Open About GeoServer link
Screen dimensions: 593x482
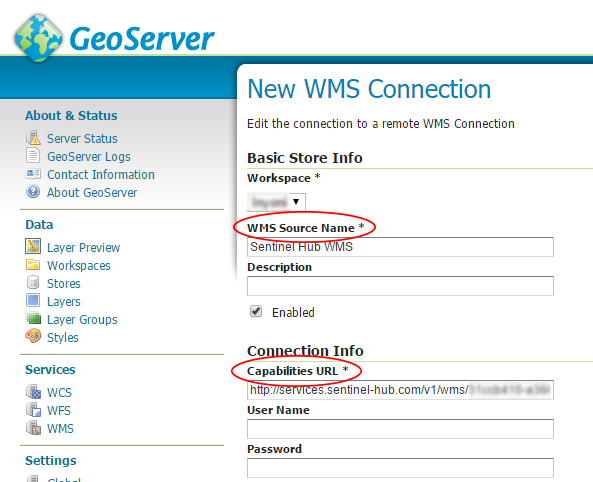coord(92,193)
